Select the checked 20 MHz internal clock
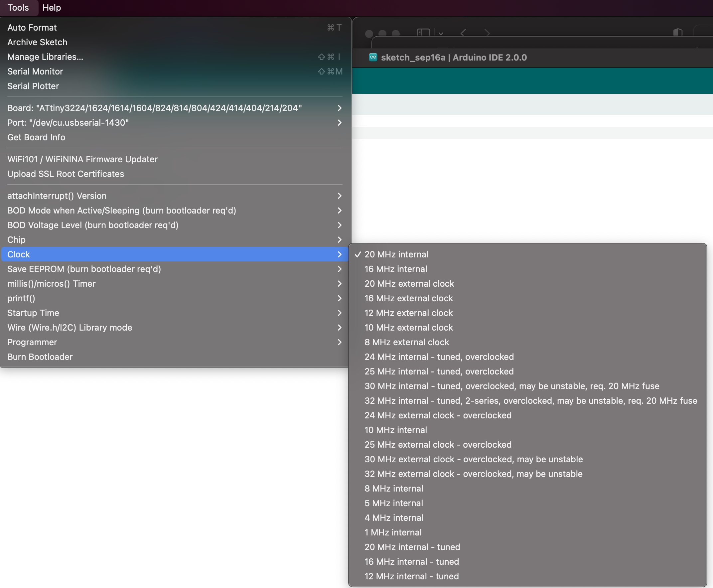 (527, 254)
